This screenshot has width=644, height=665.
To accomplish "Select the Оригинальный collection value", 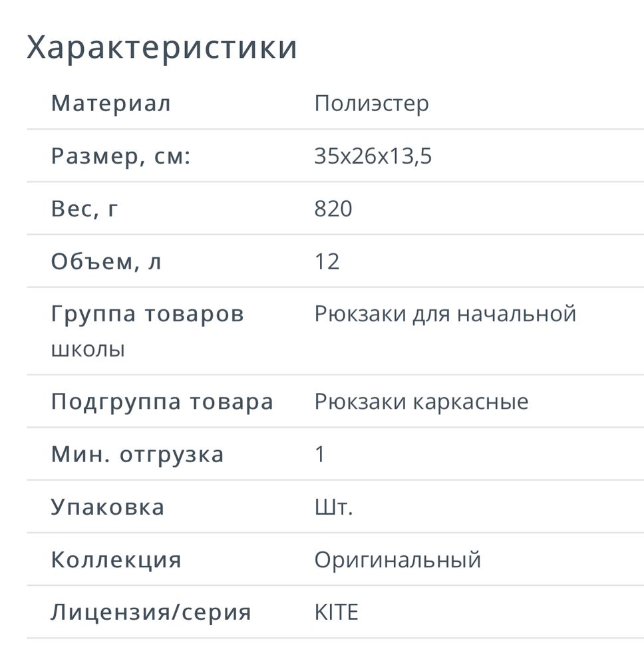I will point(398,560).
